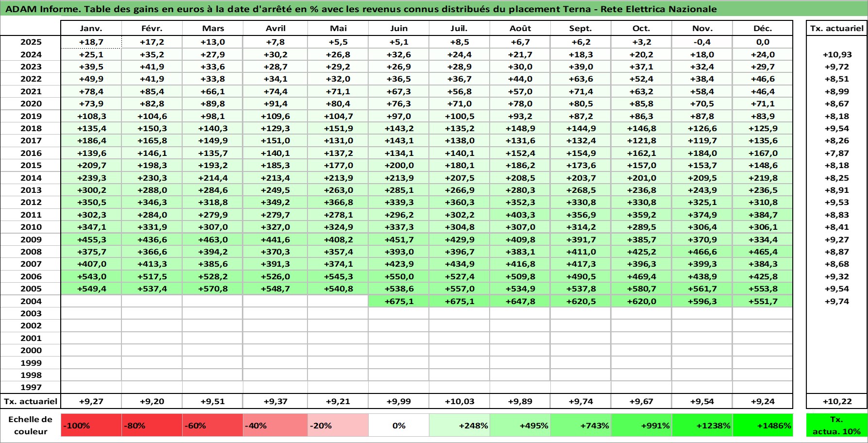Click the +35,2 cell in February 2024

pos(152,54)
